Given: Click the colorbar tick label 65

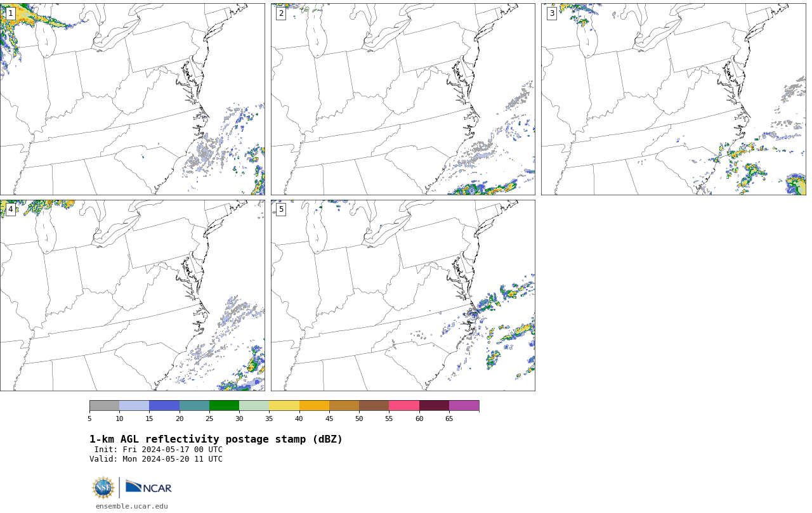Looking at the screenshot, I should (449, 419).
